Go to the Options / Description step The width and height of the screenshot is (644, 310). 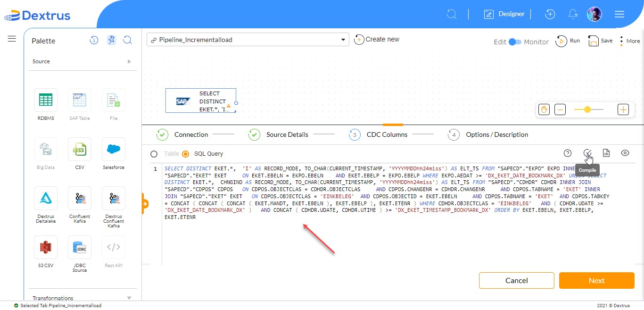point(488,134)
